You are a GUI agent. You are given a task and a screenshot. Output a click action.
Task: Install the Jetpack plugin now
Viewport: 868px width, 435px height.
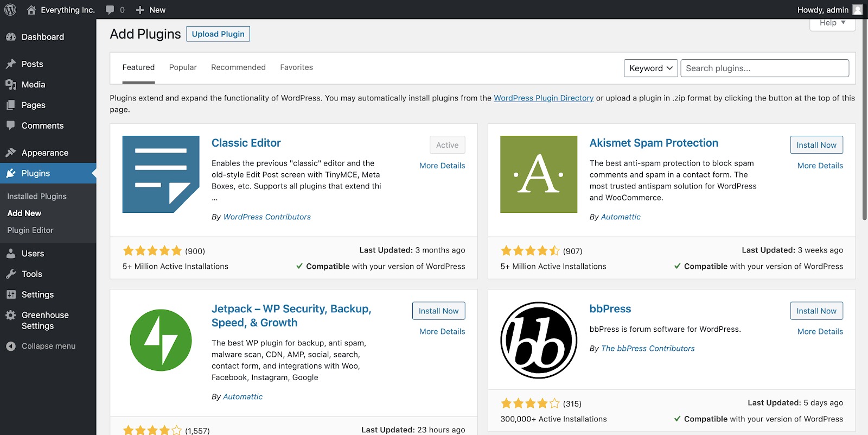coord(438,311)
